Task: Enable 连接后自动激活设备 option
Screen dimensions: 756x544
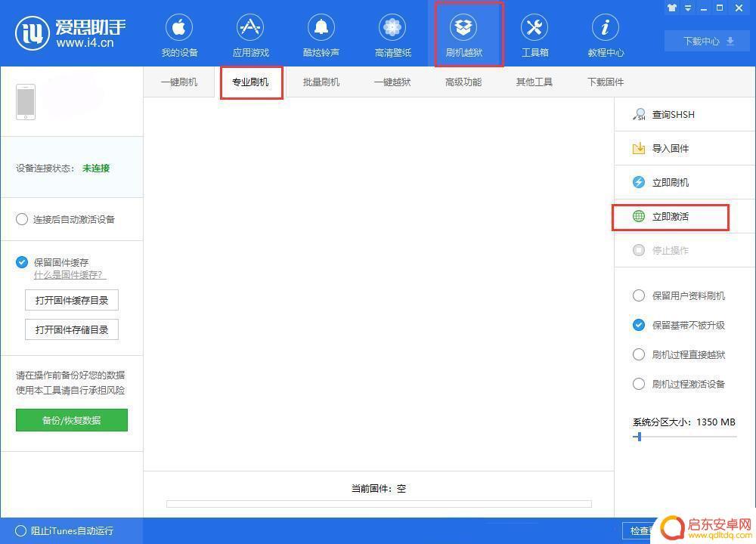Action: coord(22,219)
